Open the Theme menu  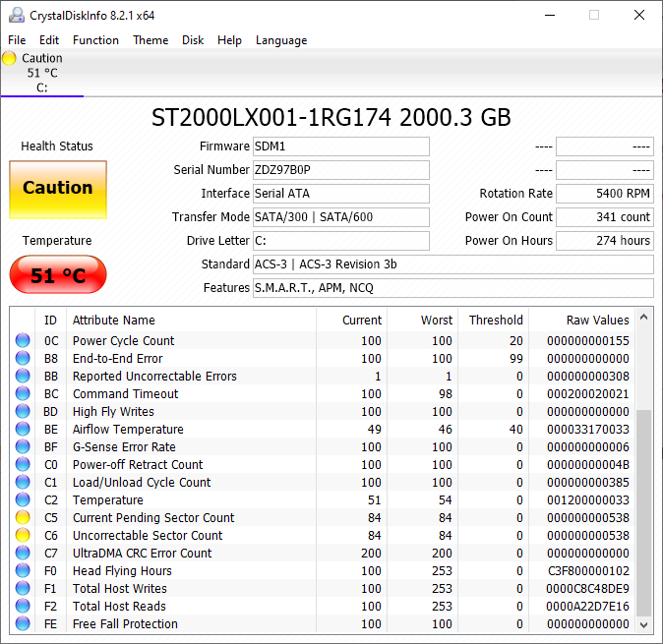coord(151,40)
